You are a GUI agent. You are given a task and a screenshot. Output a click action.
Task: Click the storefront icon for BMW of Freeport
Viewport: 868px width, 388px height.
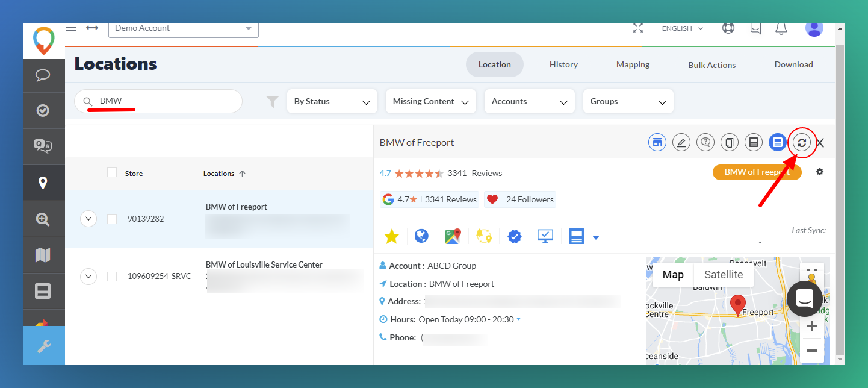[x=657, y=143]
